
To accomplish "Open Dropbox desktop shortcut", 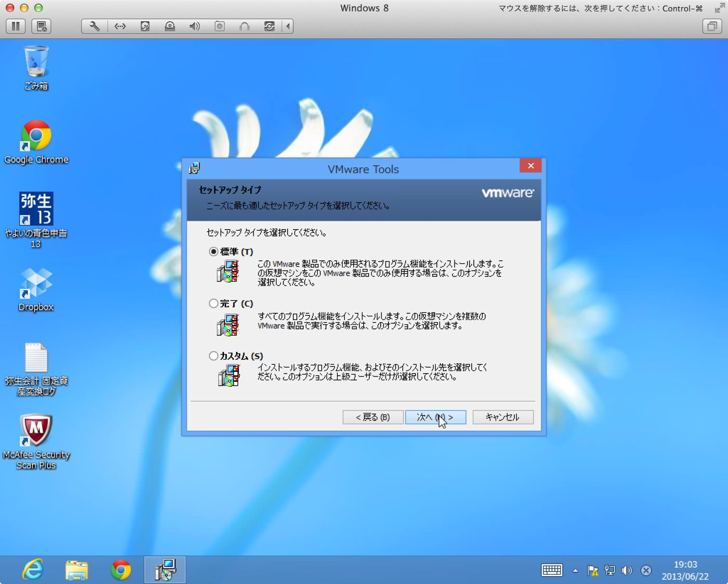I will (36, 289).
